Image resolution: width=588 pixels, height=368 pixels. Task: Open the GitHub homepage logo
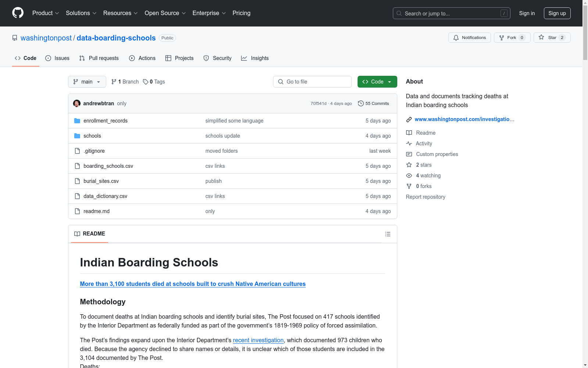(x=18, y=13)
